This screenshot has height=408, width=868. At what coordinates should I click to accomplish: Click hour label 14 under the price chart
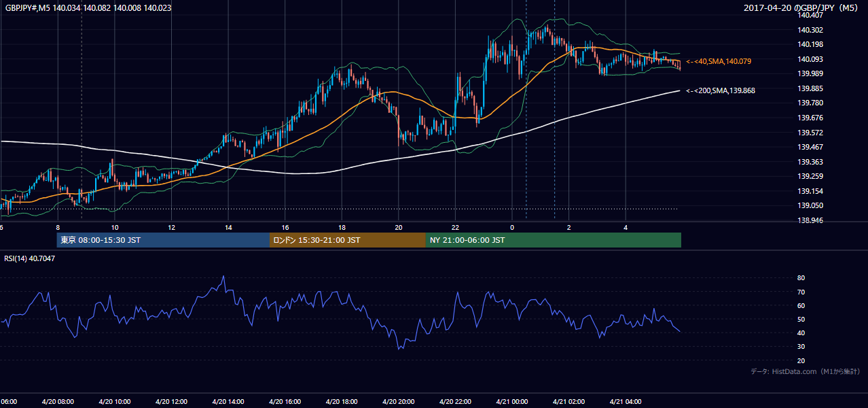tap(228, 227)
